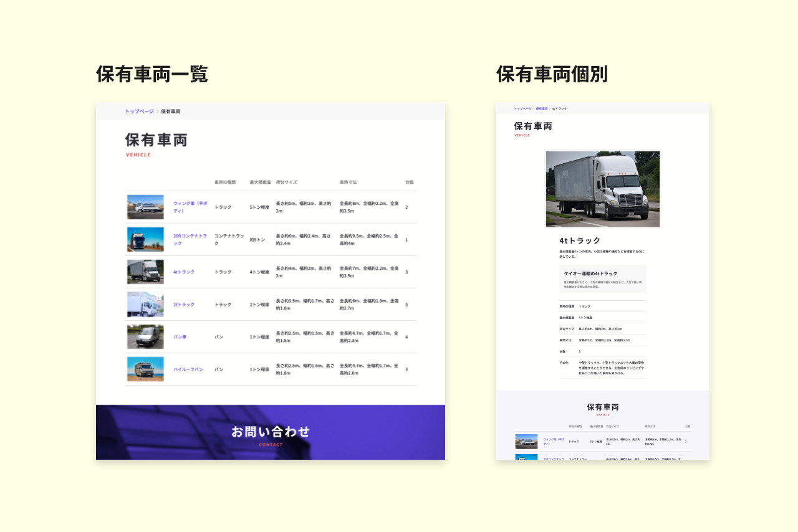The height and width of the screenshot is (532, 798).
Task: Open the ハイルーフバン link in the vehicle list
Action: tap(188, 369)
